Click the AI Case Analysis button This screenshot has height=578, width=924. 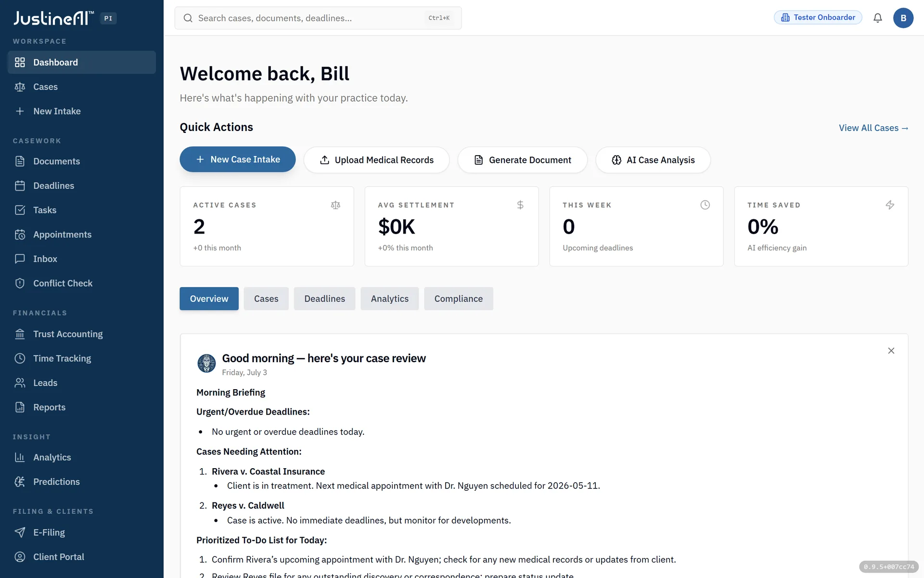click(x=653, y=160)
